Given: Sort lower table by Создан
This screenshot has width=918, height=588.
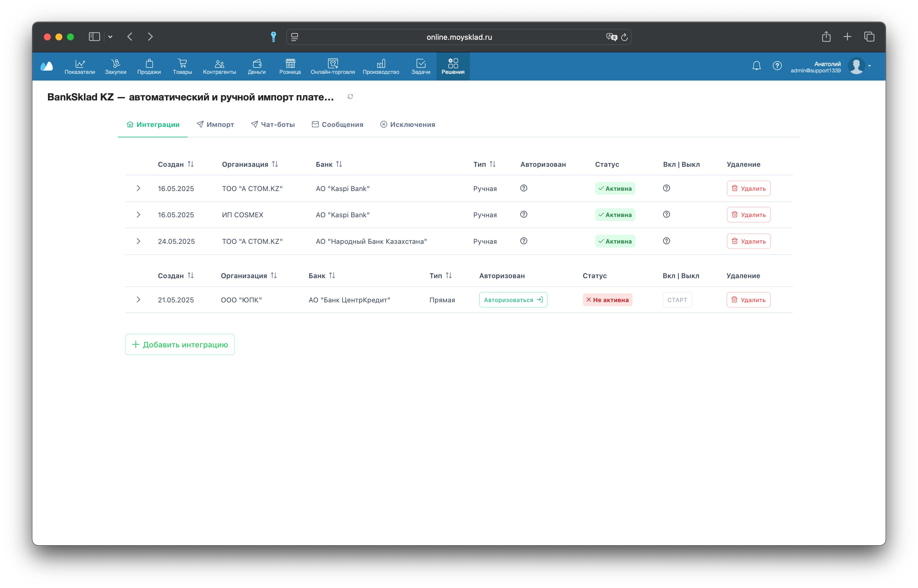Looking at the screenshot, I should [x=191, y=276].
